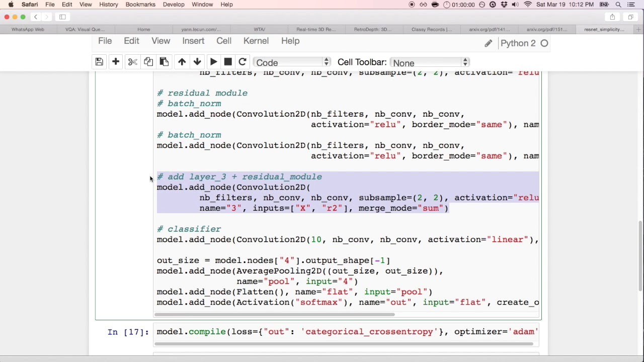Run the cell with play icon
The width and height of the screenshot is (644, 362).
click(213, 62)
